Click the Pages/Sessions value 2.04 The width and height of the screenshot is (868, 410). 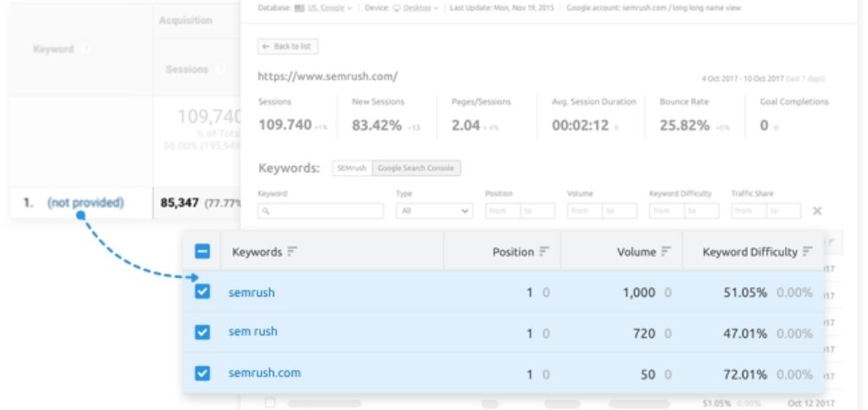point(465,125)
